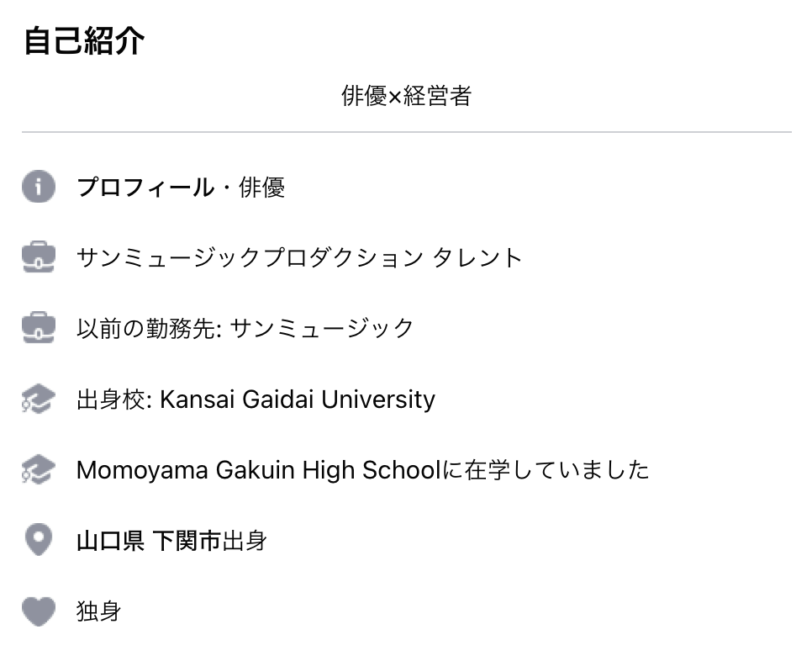The height and width of the screenshot is (656, 812).
Task: Open the プロフィール category link
Action: tap(145, 187)
